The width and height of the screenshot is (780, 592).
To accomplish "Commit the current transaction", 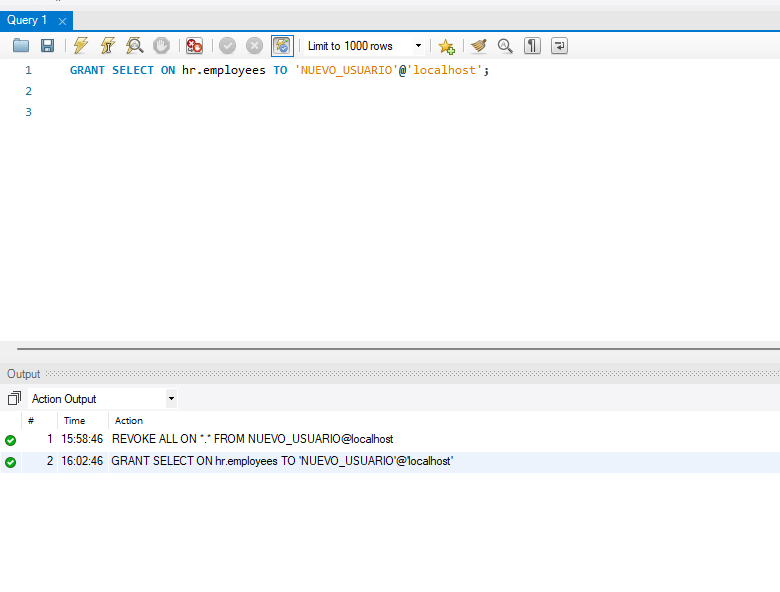I will (227, 46).
